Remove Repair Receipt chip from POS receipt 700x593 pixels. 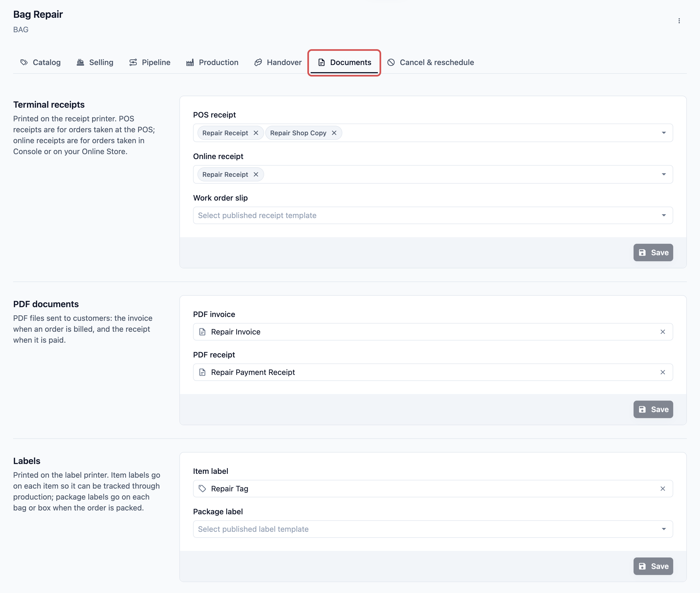(256, 133)
